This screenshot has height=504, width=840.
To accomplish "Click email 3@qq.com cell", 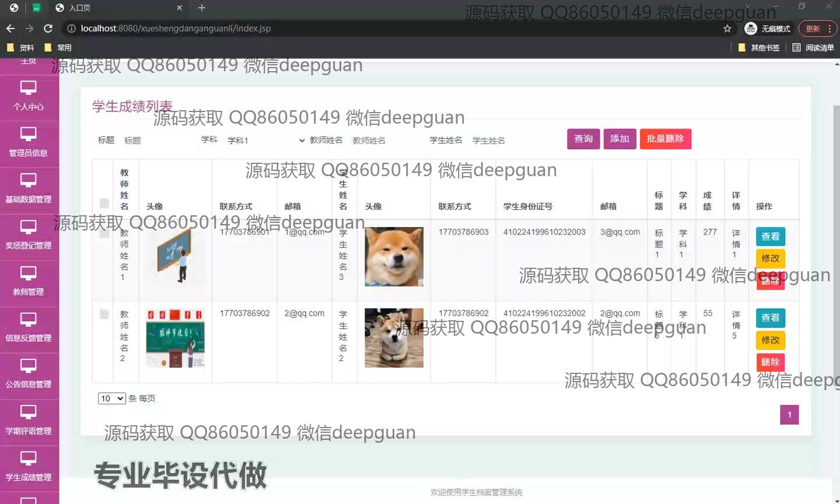I will click(619, 232).
